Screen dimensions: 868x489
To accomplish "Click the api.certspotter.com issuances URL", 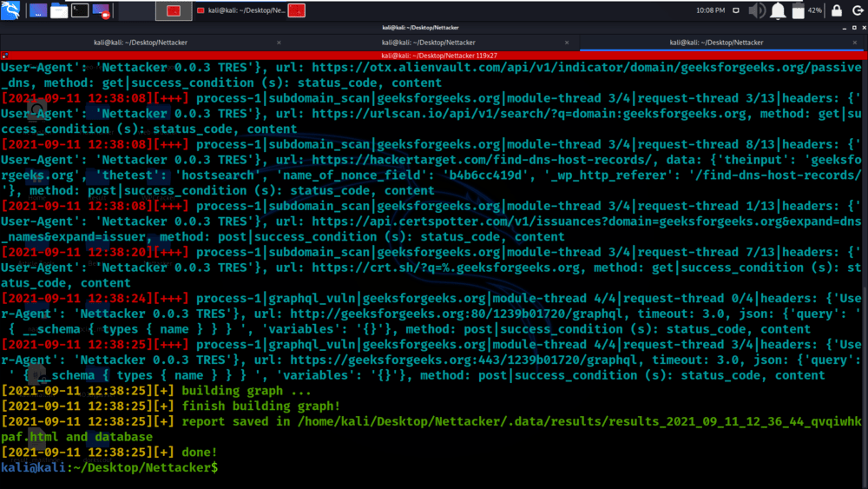I will [x=586, y=221].
